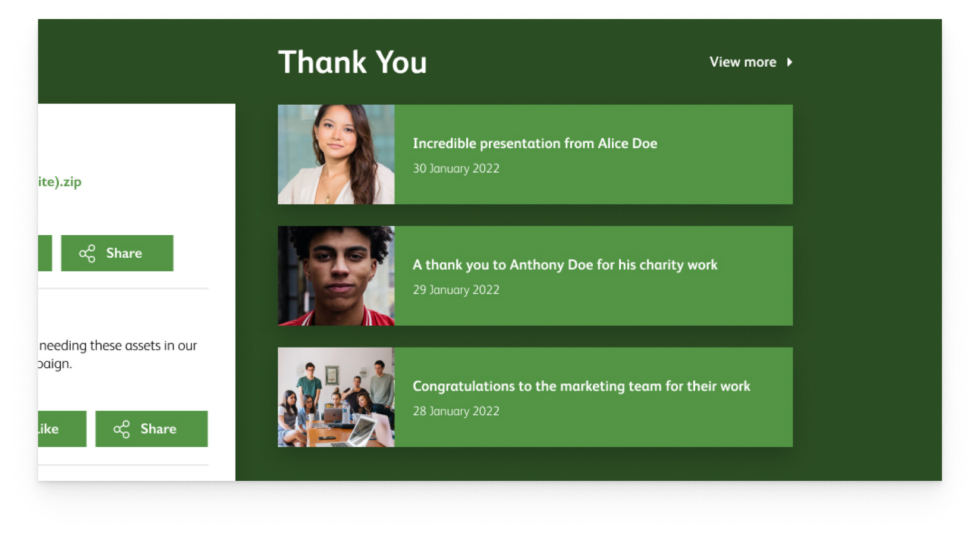The height and width of the screenshot is (538, 980).
Task: Click the share icon in lower Share button
Action: pyautogui.click(x=121, y=429)
